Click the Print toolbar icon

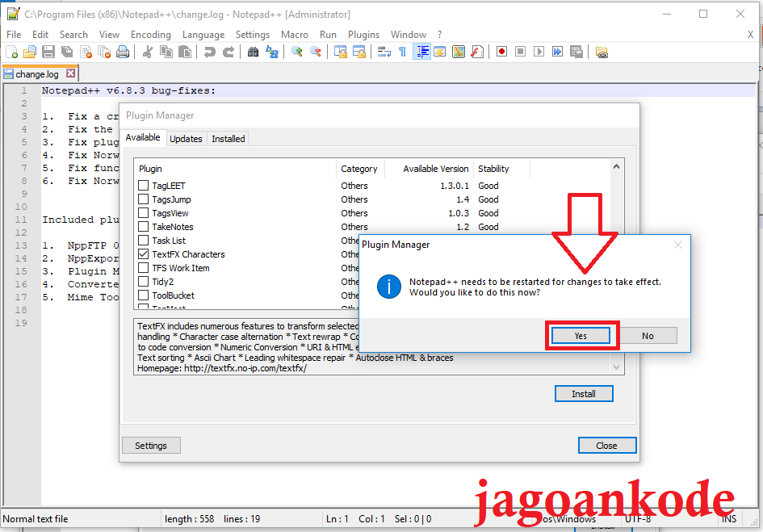pyautogui.click(x=123, y=52)
